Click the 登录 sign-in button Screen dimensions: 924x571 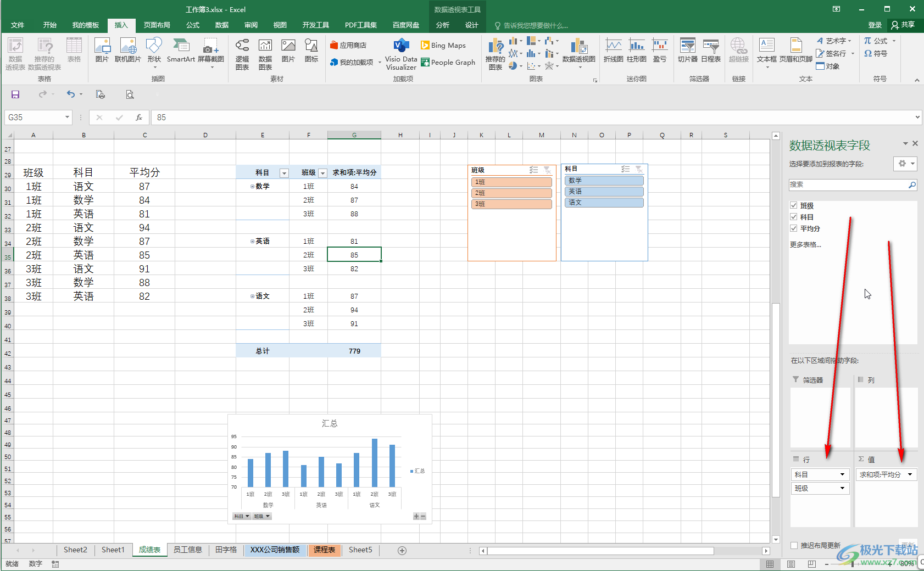875,25
